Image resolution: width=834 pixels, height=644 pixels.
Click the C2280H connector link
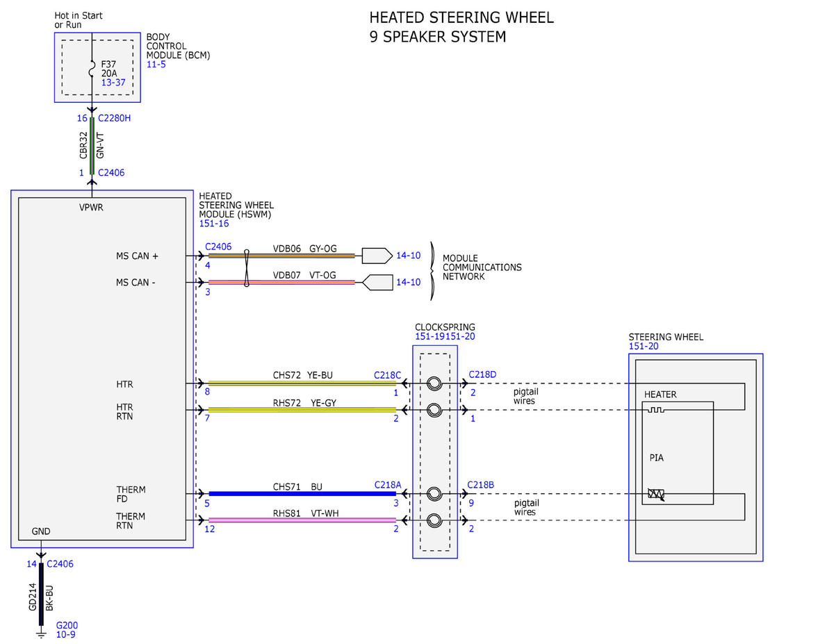pyautogui.click(x=115, y=118)
